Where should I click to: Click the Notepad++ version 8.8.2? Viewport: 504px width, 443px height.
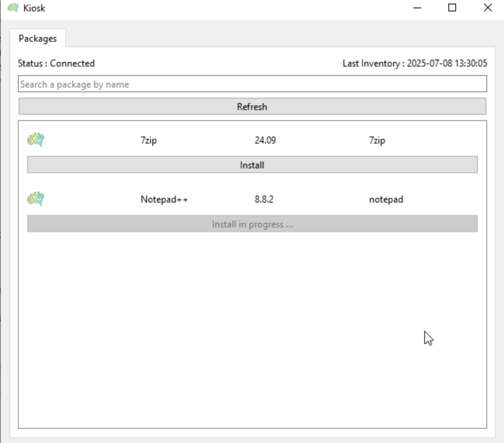pos(264,199)
